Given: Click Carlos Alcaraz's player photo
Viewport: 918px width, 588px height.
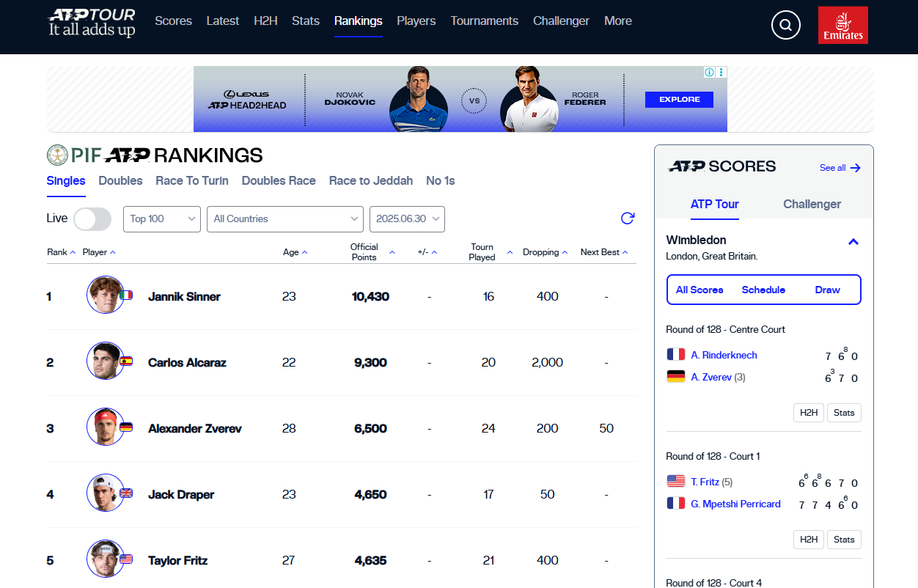Looking at the screenshot, I should 105,361.
